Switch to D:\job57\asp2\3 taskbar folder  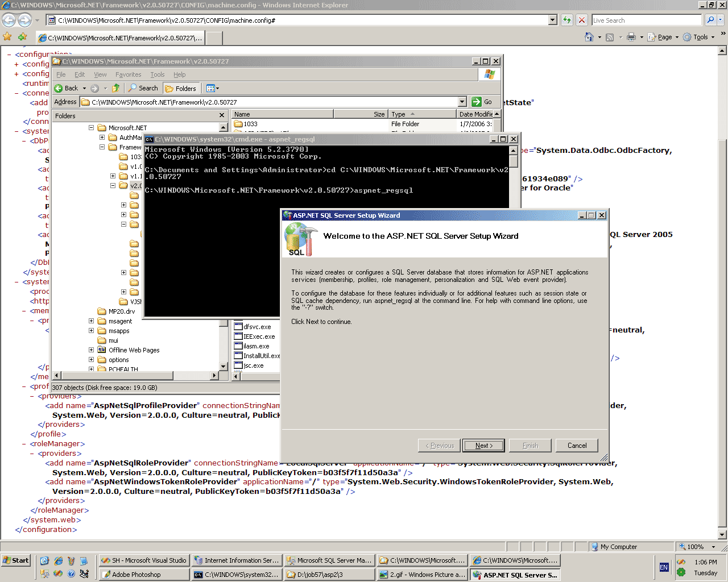[x=329, y=575]
